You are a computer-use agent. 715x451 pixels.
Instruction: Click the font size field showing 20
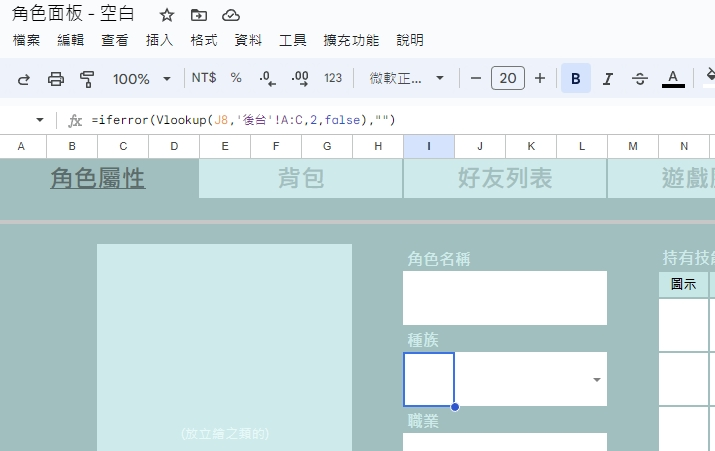point(508,78)
